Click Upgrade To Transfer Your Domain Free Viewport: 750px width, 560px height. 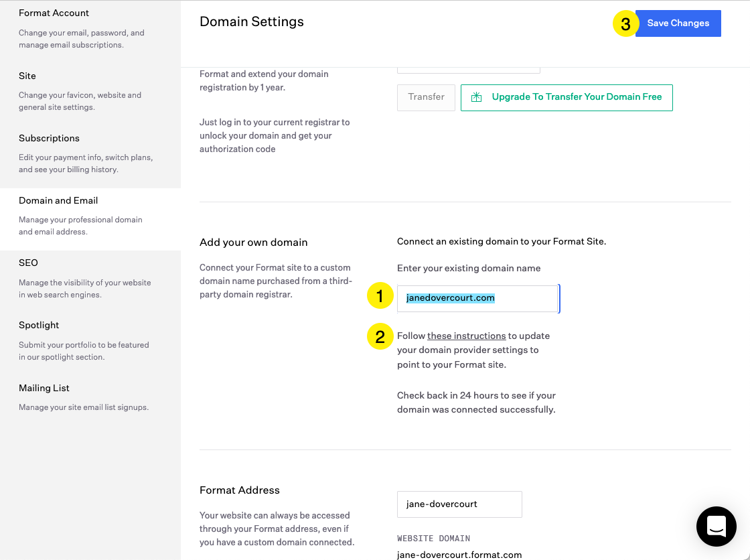(x=567, y=98)
